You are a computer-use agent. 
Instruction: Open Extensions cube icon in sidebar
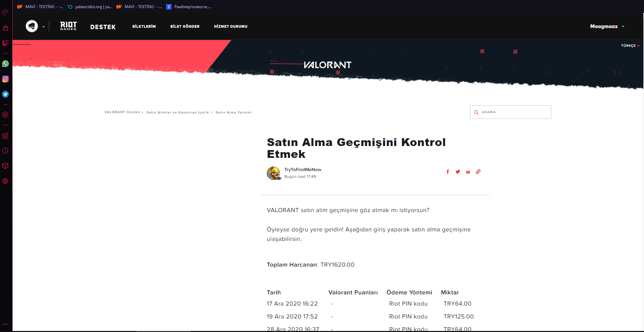5,166
